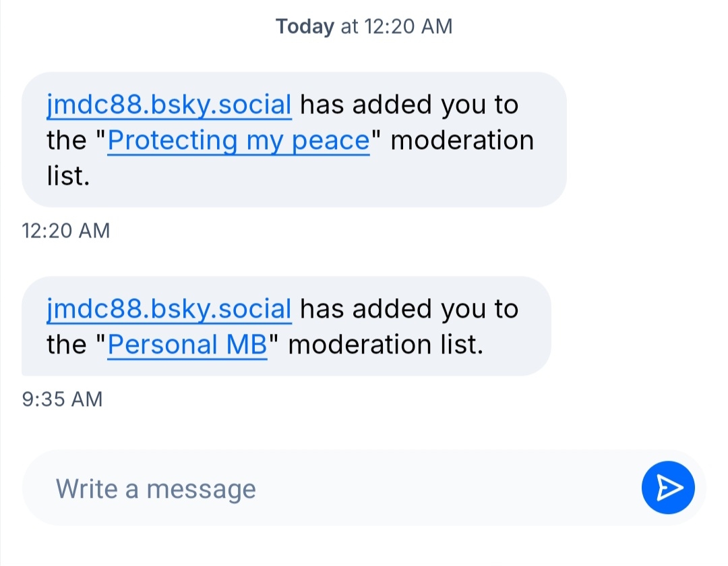Click the word "at" in the date header
This screenshot has height=566, width=728.
(x=348, y=27)
